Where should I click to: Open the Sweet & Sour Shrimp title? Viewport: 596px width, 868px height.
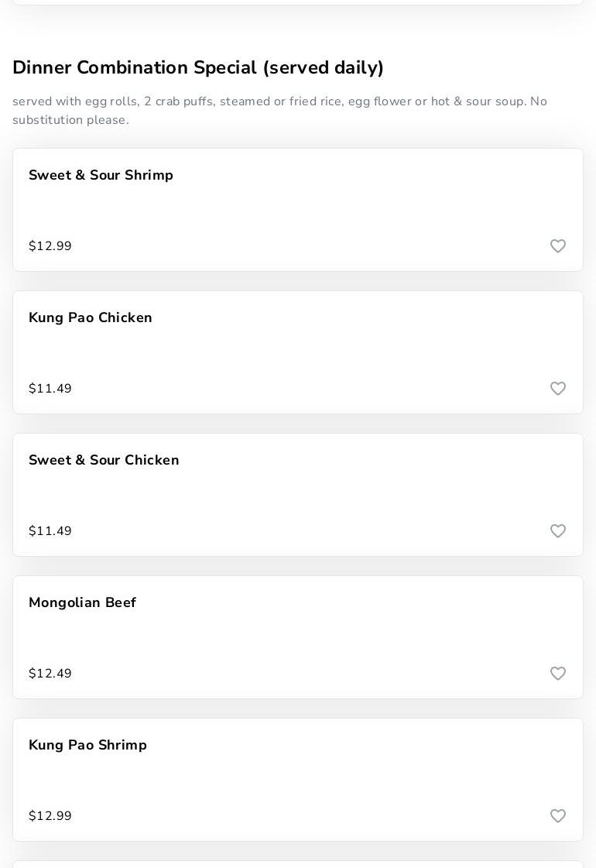[x=101, y=176]
